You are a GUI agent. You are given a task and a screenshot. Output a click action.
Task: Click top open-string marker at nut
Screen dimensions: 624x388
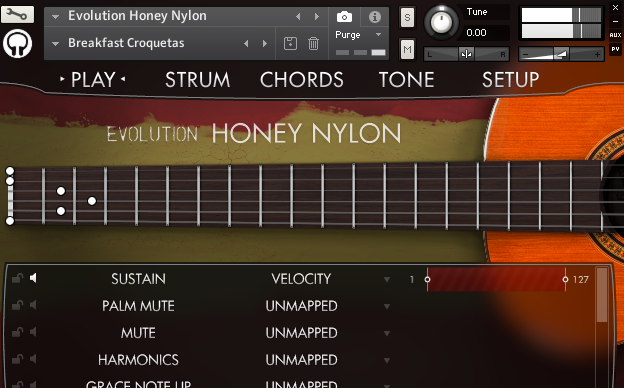coord(10,171)
